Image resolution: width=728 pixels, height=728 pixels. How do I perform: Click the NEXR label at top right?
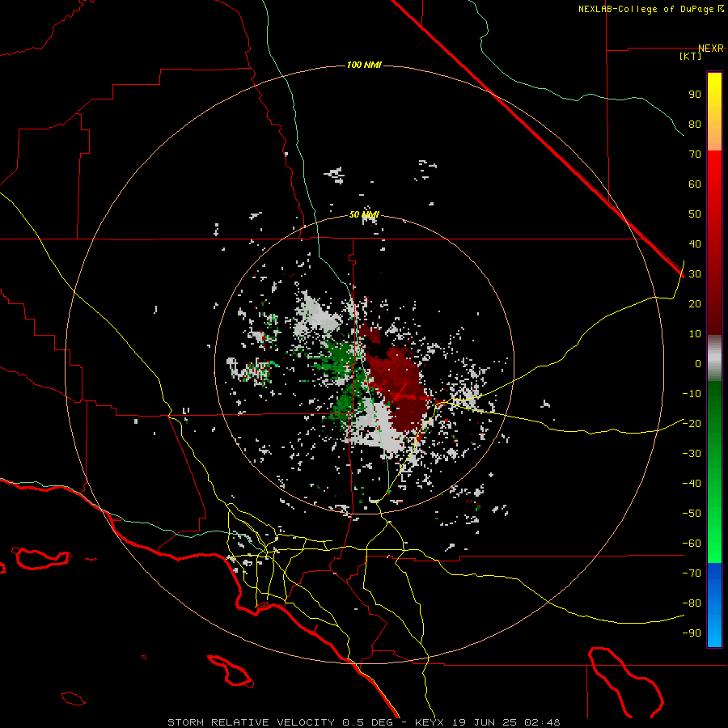pos(711,49)
